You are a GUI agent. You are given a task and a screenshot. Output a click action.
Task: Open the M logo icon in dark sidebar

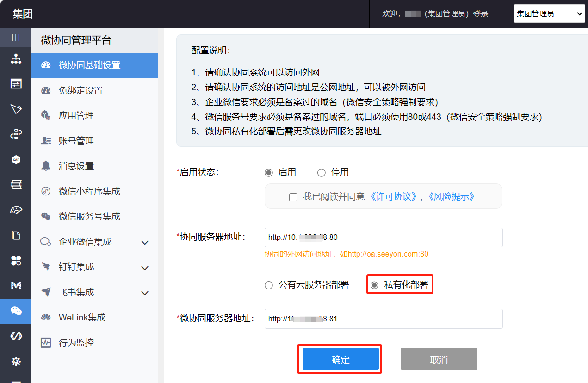[x=16, y=286]
